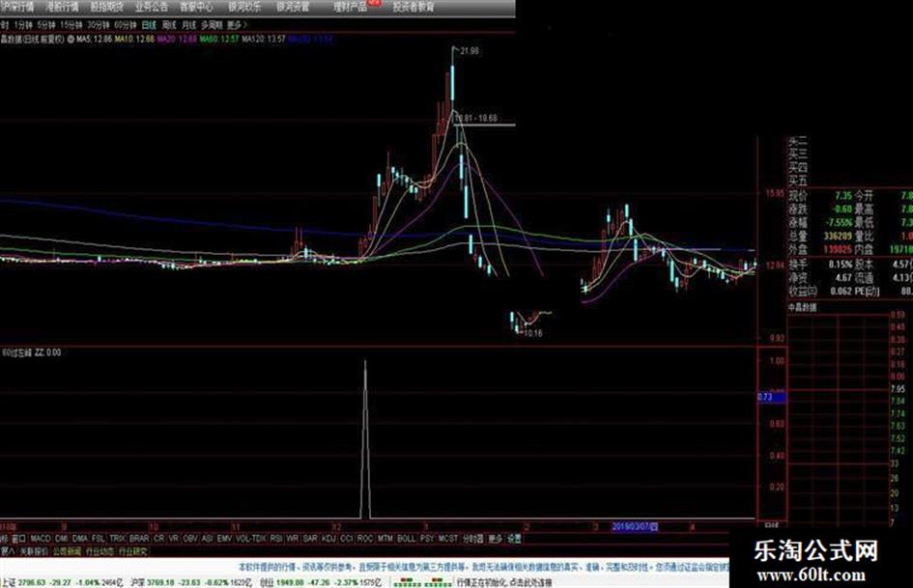This screenshot has height=588, width=913.
Task: Click the MA settings gear icon
Action: [x=71, y=40]
